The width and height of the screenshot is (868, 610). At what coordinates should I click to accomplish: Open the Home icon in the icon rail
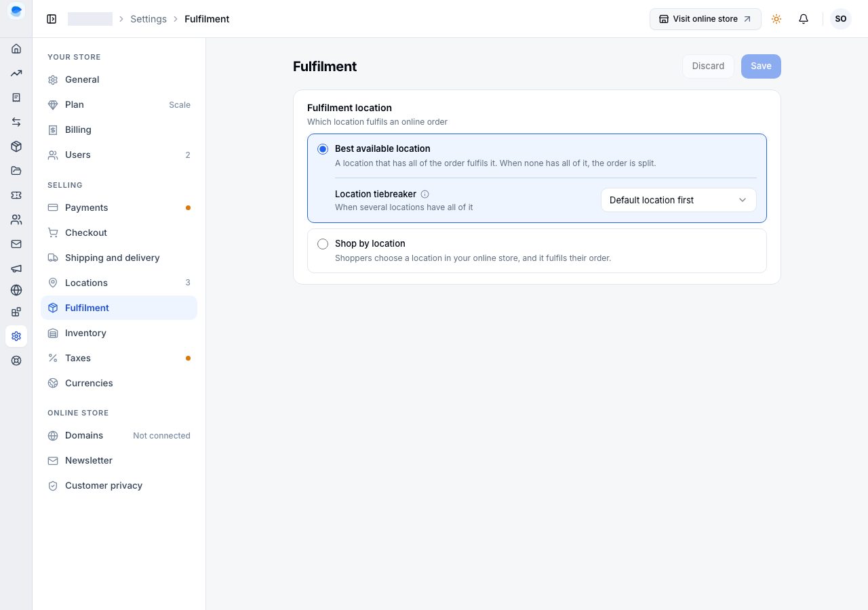click(16, 49)
